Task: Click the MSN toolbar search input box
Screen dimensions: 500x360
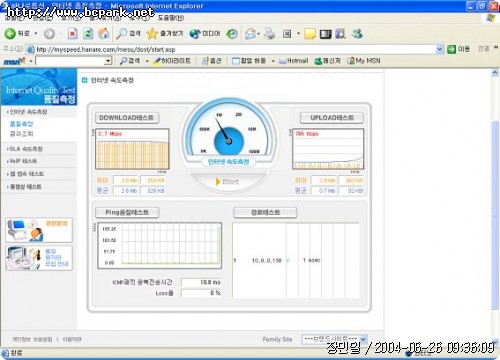Action: click(70, 61)
